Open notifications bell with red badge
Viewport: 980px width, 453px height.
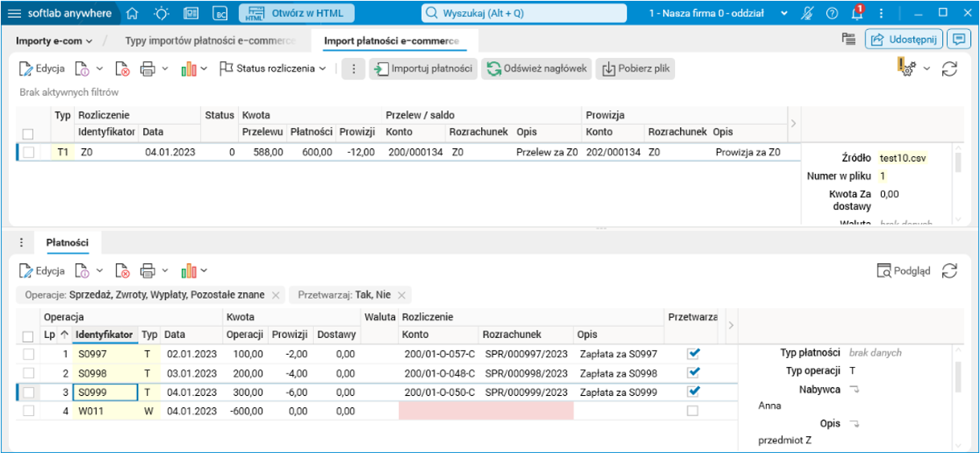(857, 13)
